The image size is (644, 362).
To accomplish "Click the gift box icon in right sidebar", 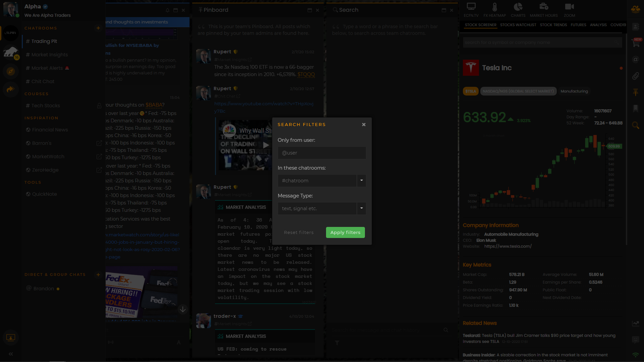I will 635,9.
